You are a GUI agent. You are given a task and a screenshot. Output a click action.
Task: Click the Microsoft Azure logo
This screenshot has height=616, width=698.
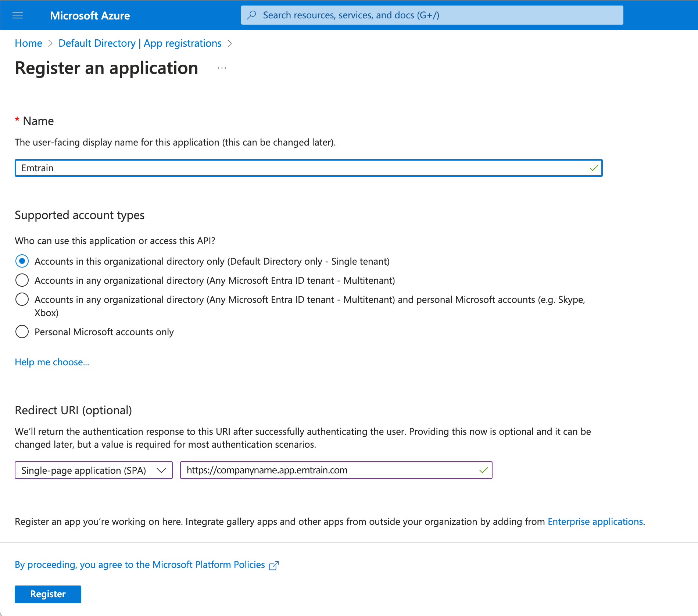click(x=90, y=15)
